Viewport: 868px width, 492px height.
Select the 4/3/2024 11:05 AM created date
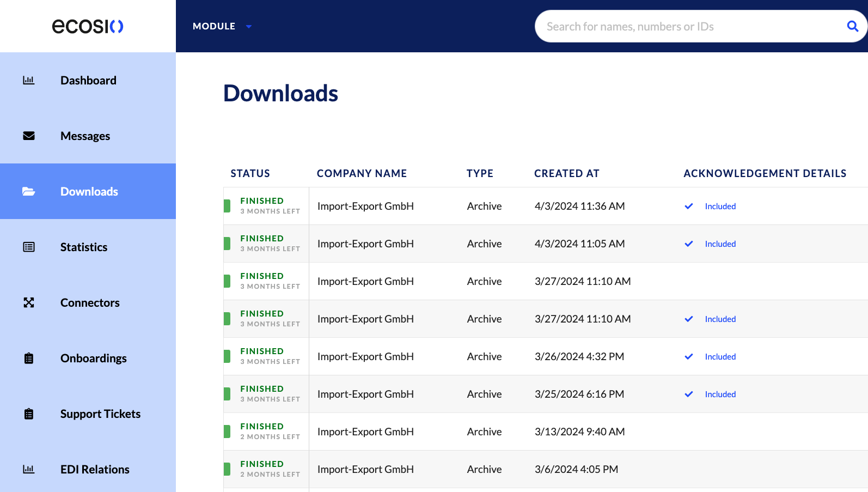click(579, 244)
